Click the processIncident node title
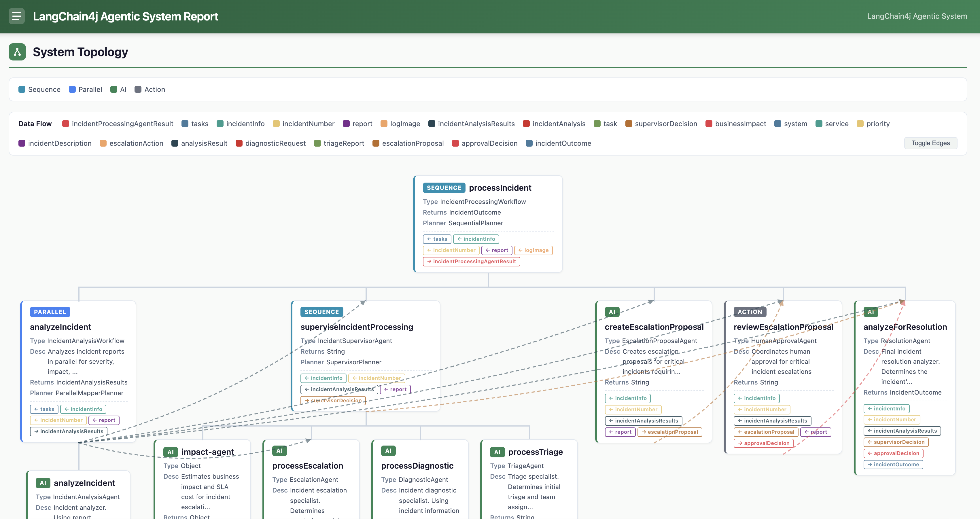Screen dimensions: 980x519 (x=500, y=188)
